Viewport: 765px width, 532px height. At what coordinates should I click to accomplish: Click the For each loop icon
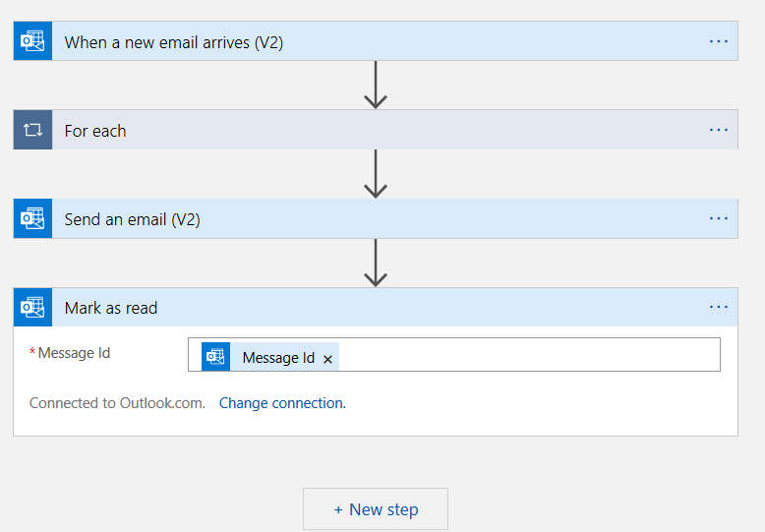click(x=32, y=130)
